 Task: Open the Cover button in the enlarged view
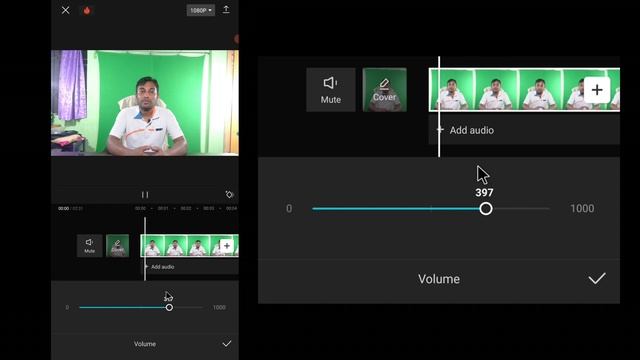click(x=384, y=90)
